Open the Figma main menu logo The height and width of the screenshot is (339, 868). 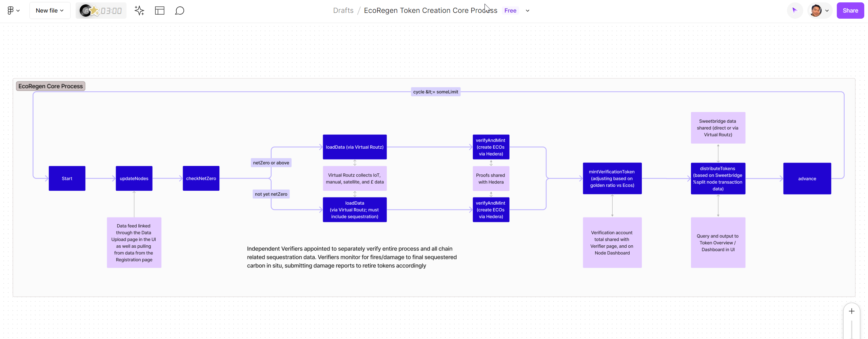[13, 11]
